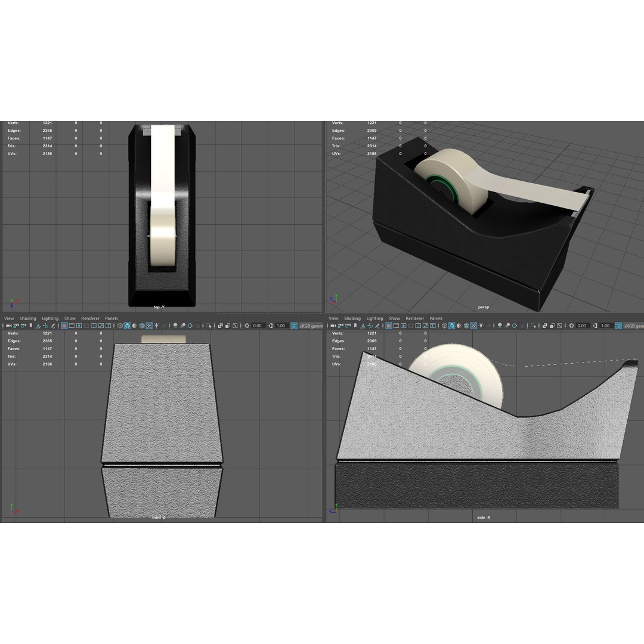Open Panels menu in side view panel
Viewport: 644px width, 644px height.
click(436, 318)
